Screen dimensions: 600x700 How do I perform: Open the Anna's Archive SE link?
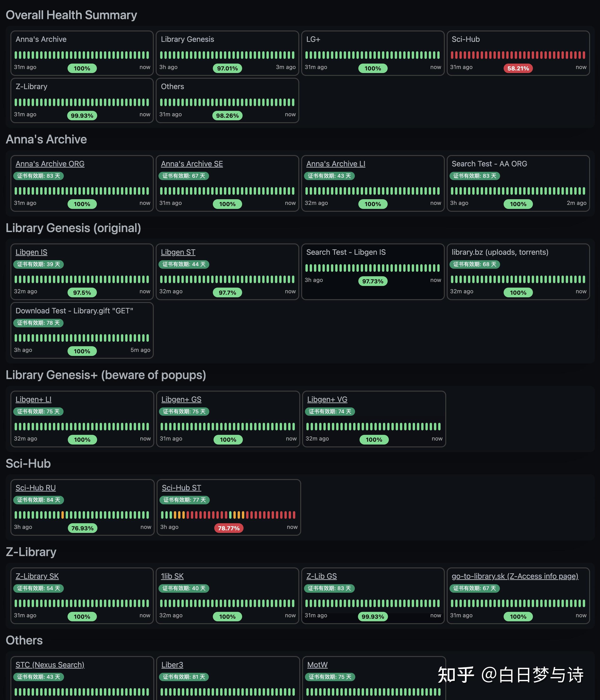192,164
